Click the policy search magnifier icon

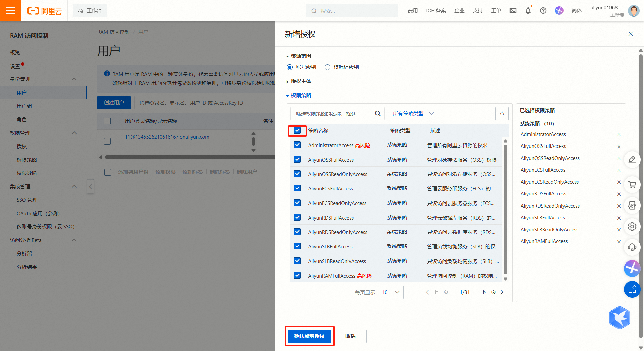(378, 114)
